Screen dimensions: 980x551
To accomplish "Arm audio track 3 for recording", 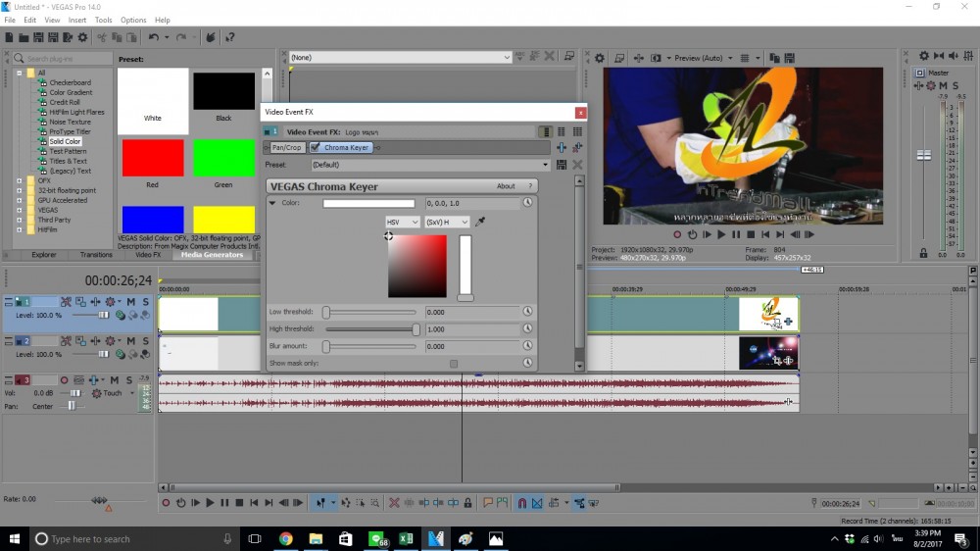I will tap(64, 379).
